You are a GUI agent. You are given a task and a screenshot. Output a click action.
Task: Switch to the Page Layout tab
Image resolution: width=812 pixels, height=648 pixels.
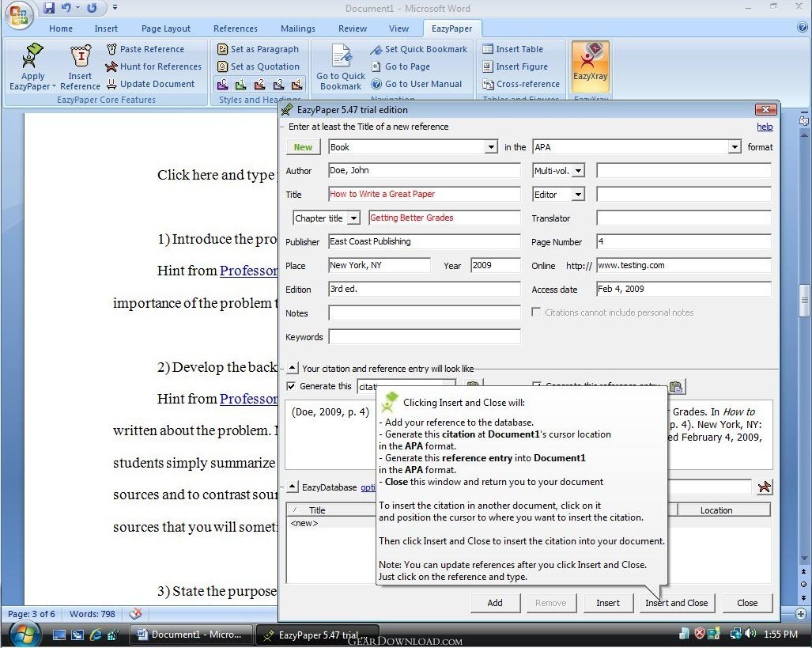(166, 28)
